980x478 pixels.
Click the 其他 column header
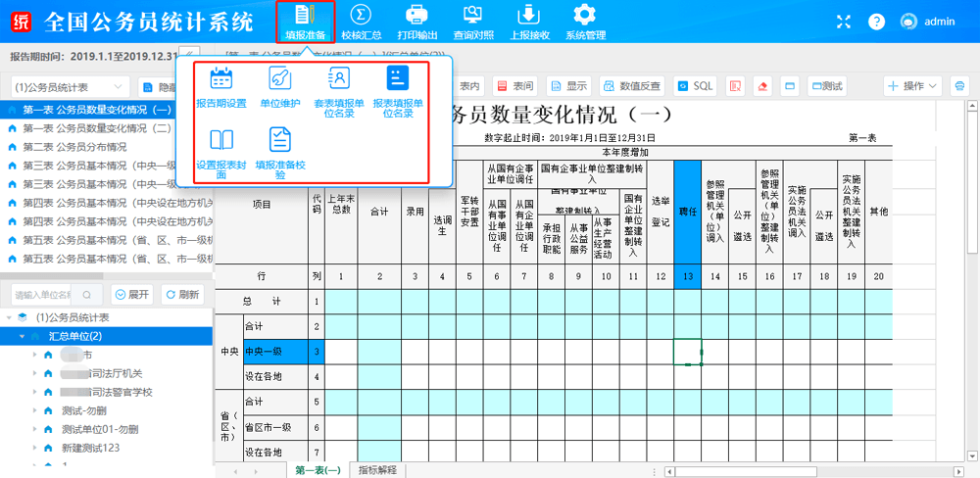[879, 212]
